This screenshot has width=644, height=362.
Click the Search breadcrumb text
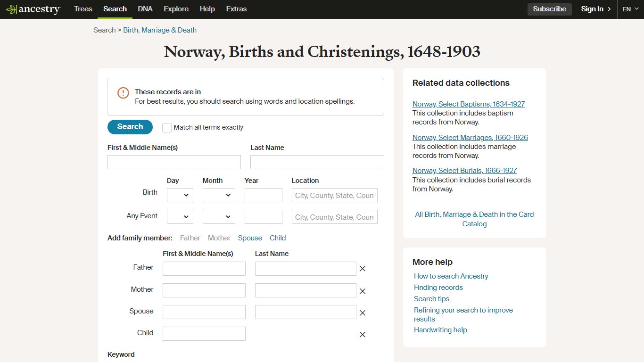pyautogui.click(x=104, y=30)
